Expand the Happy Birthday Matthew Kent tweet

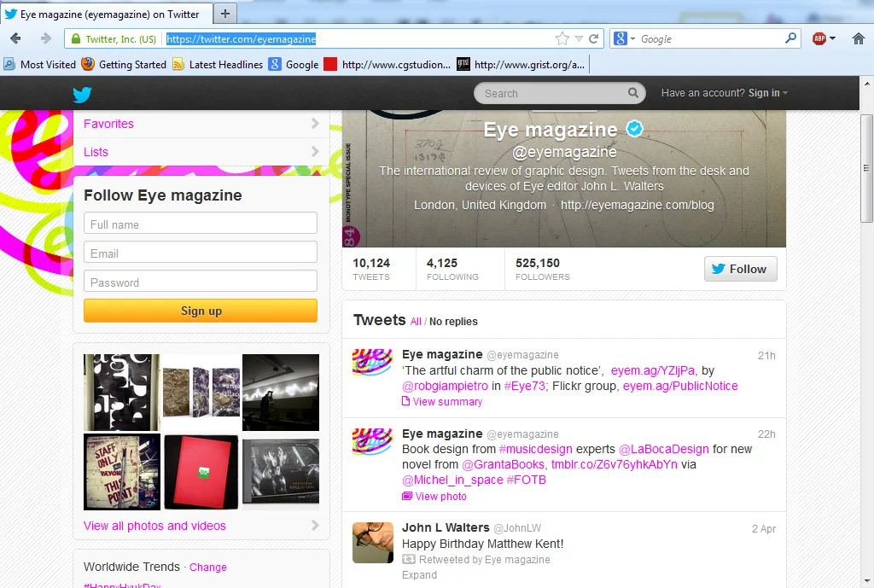point(419,574)
